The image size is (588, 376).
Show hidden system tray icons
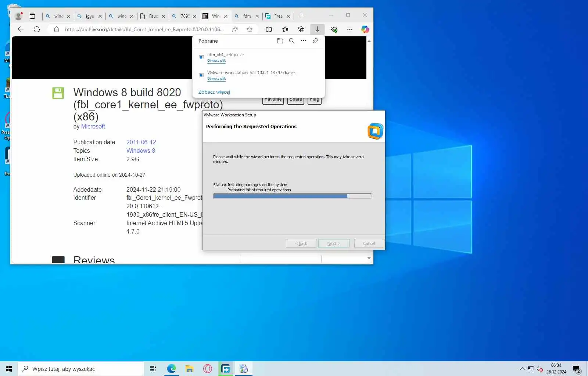pos(522,369)
